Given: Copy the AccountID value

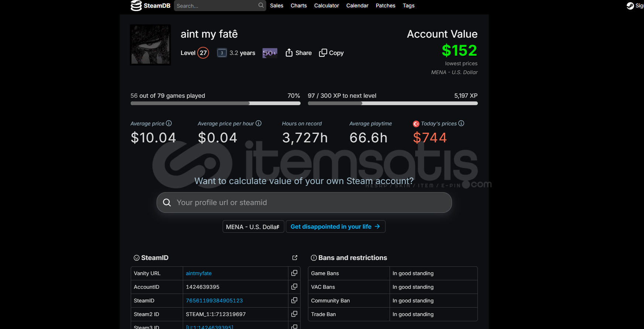Looking at the screenshot, I should (x=294, y=287).
